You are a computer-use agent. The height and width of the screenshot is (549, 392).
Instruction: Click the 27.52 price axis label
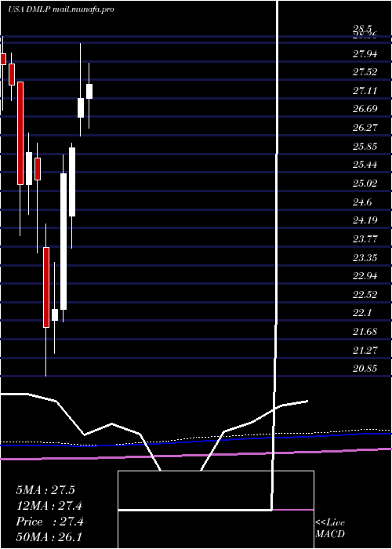365,72
